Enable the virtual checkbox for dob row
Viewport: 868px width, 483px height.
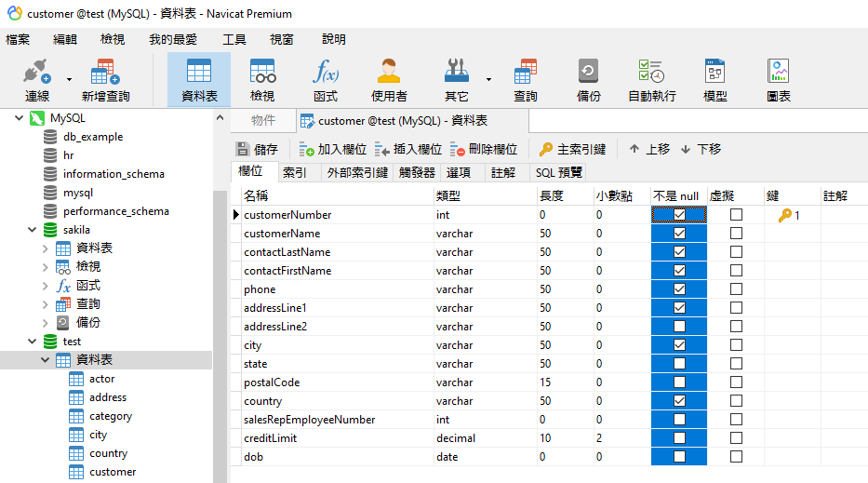pyautogui.click(x=736, y=457)
